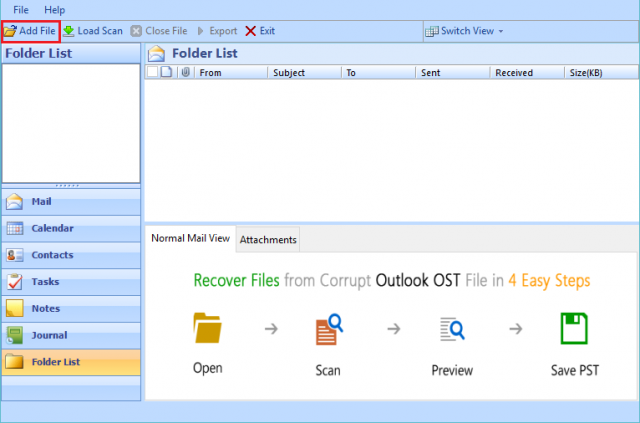Viewport: 640px width, 423px height.
Task: Click the Load Scan green arrow icon
Action: click(x=69, y=31)
